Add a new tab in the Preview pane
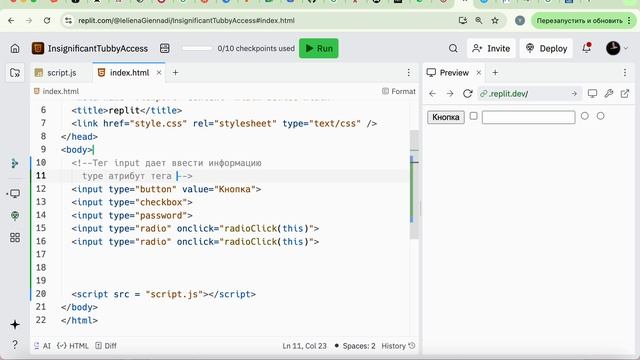 [x=495, y=73]
